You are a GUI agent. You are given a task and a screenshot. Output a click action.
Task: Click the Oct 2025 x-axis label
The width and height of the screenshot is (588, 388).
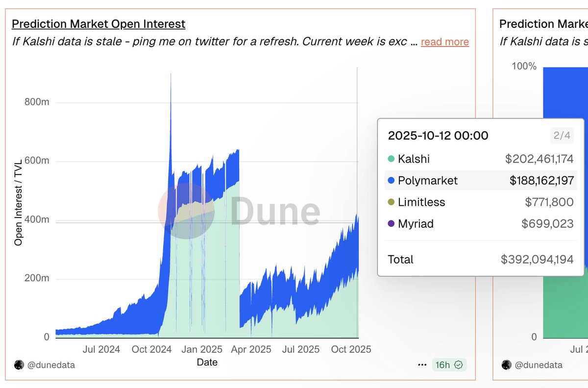tap(351, 349)
